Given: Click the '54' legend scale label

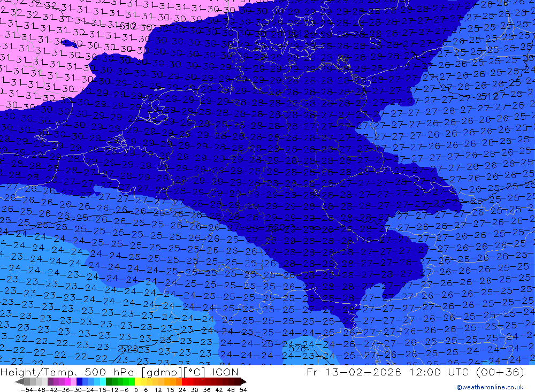Looking at the screenshot, I should (x=243, y=390).
